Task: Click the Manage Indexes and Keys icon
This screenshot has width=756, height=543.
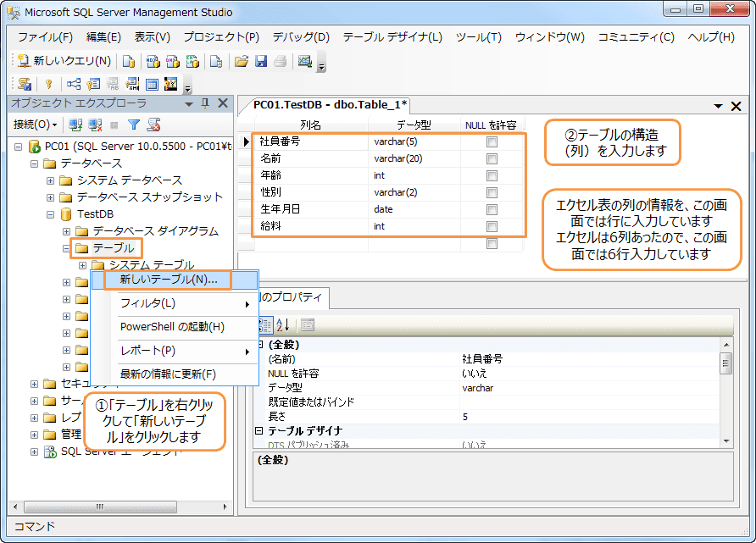Action: [x=93, y=85]
